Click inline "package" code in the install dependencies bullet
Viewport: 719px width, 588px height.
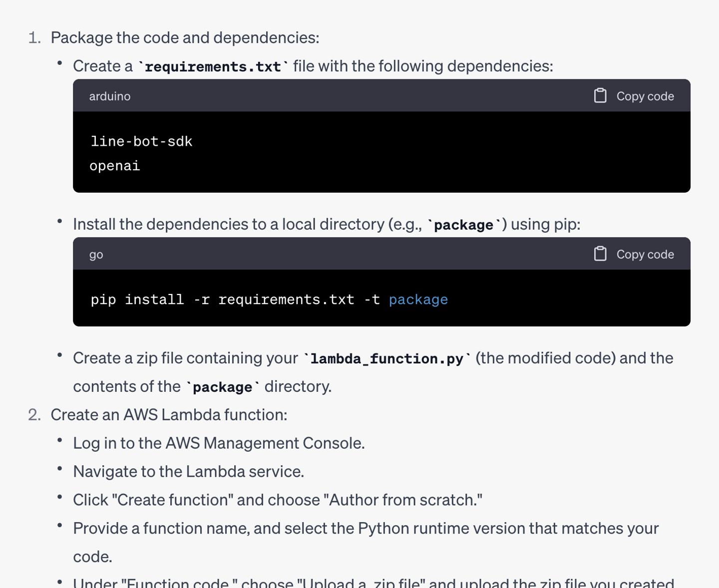click(x=463, y=225)
